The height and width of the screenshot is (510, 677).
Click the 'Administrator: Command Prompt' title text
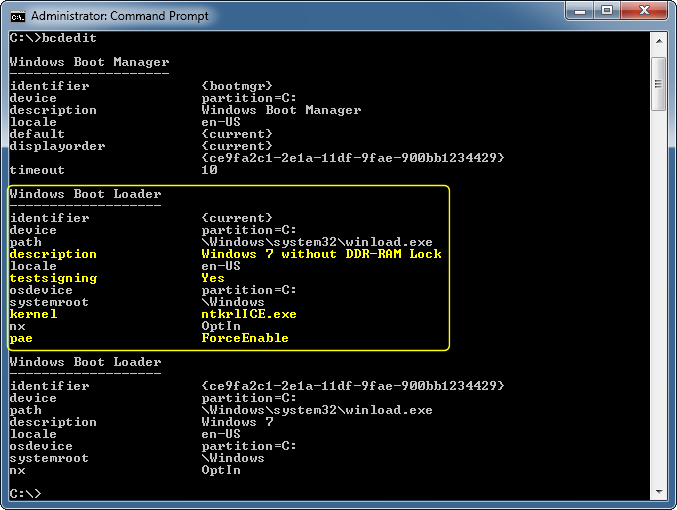[120, 16]
